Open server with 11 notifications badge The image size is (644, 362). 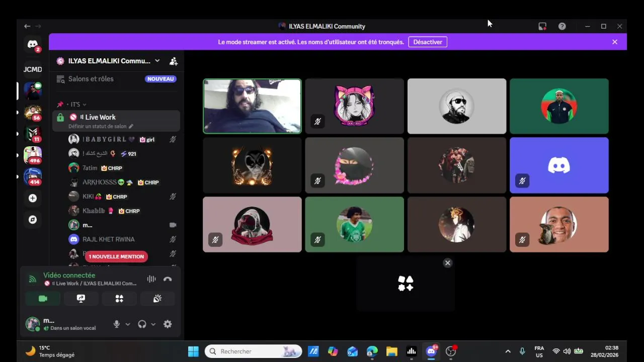click(x=33, y=134)
